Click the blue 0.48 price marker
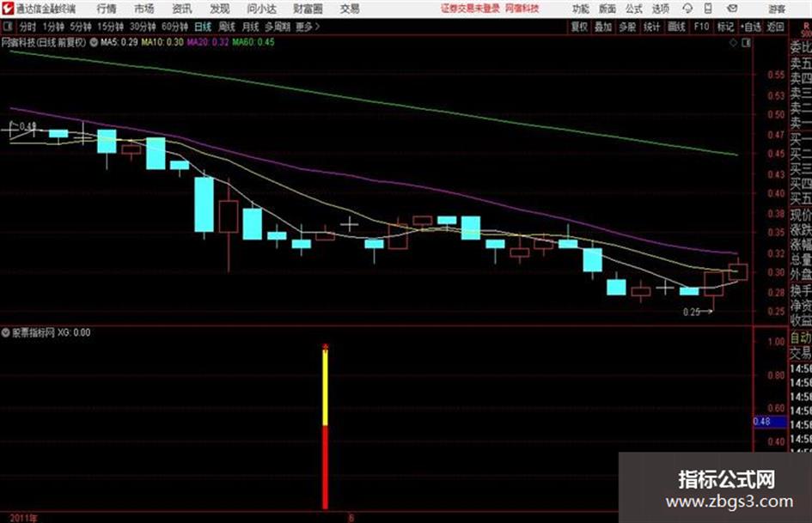Screen dimensions: 812x523 pos(769,422)
